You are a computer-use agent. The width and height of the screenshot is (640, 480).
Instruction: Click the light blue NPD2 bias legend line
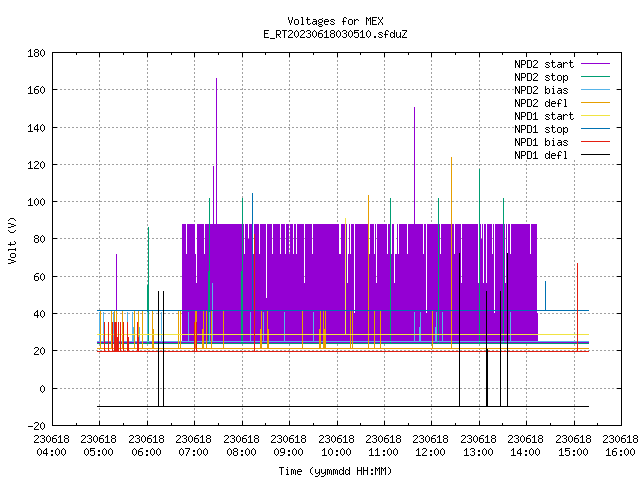pos(595,89)
